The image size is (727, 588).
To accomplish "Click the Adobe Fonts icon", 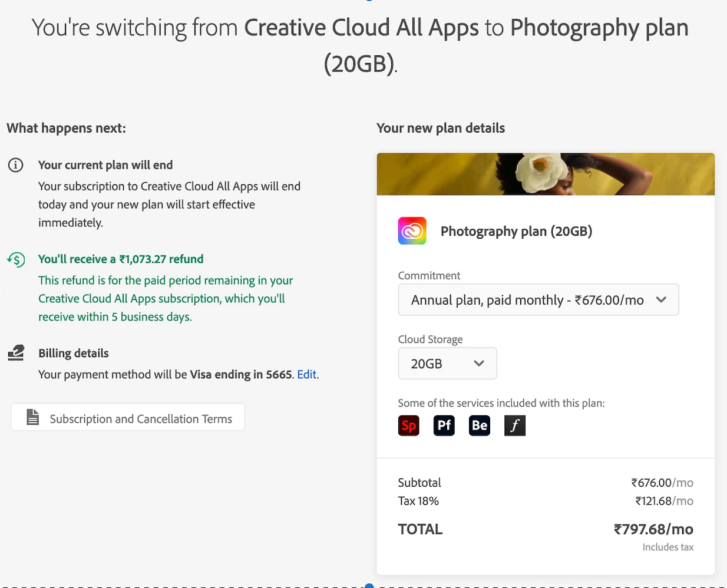I will tap(515, 425).
